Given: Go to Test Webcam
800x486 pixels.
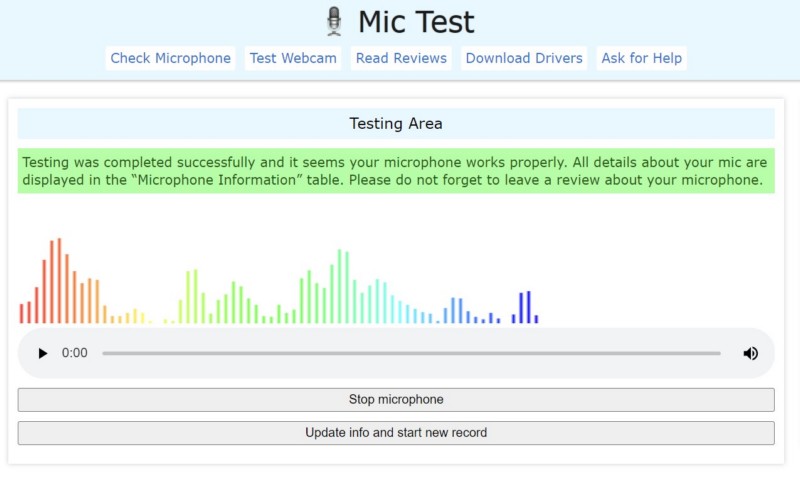Looking at the screenshot, I should click(x=294, y=58).
